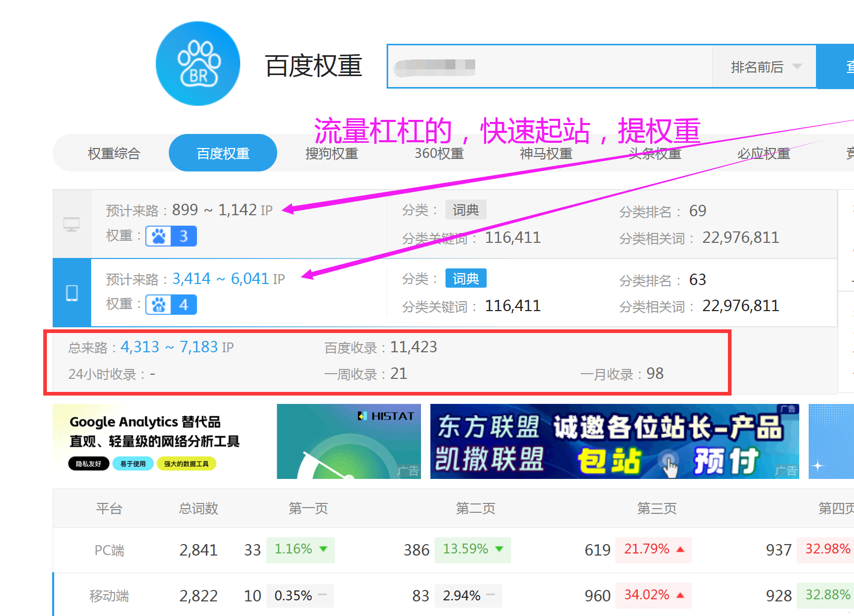Open the 排名前后 dropdown

pos(764,67)
